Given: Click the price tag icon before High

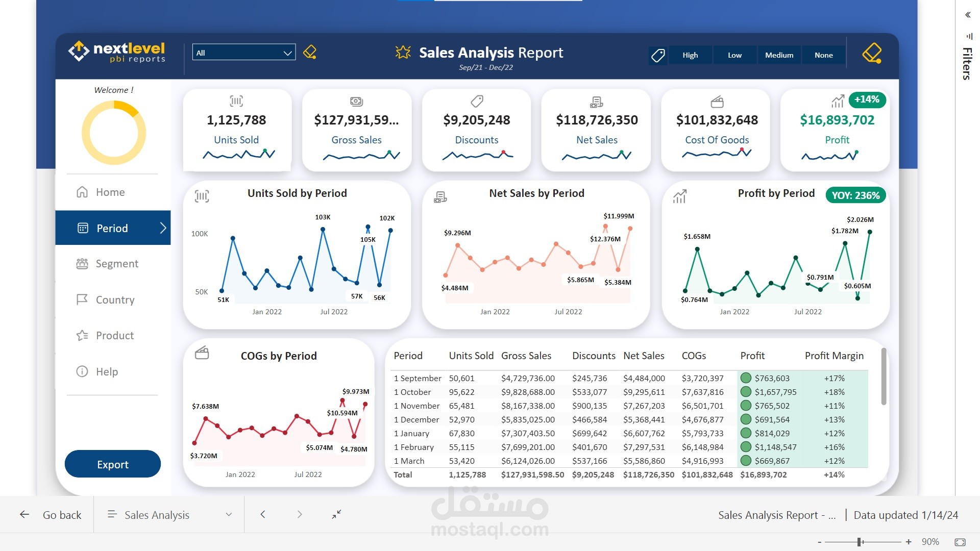Looking at the screenshot, I should tap(658, 55).
